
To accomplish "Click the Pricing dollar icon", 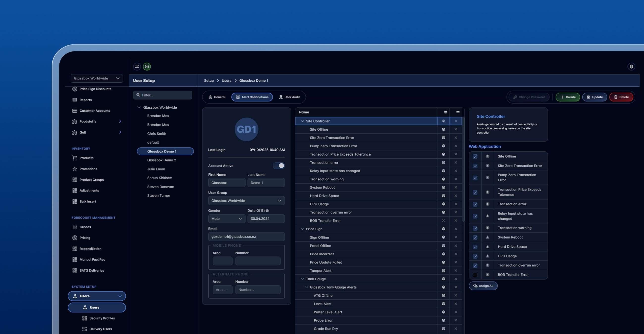I will point(75,238).
